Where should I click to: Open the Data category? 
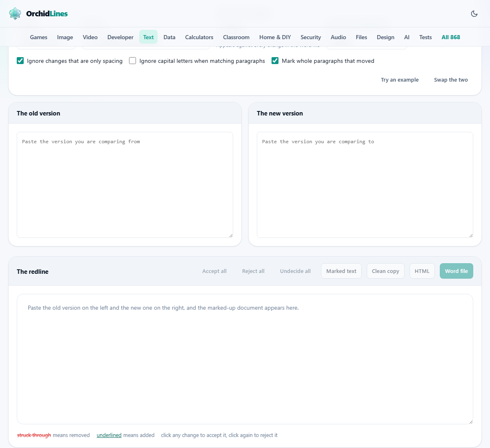click(169, 37)
